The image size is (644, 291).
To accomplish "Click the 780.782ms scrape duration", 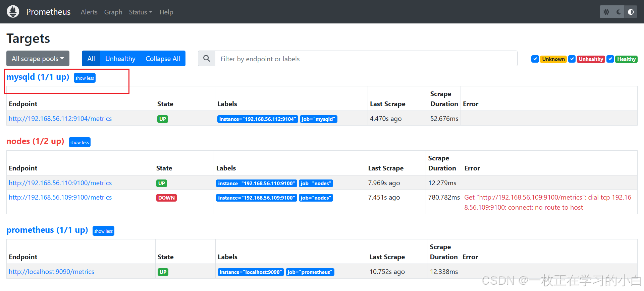I will pos(444,197).
